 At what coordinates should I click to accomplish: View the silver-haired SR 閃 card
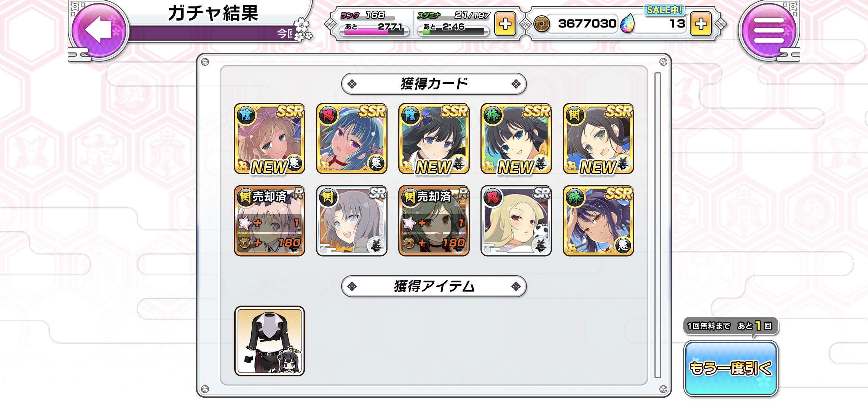click(x=352, y=221)
